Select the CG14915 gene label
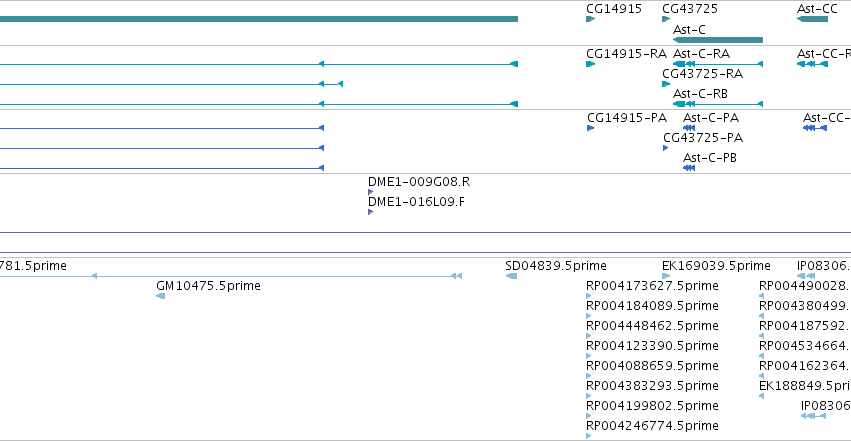The width and height of the screenshot is (851, 441). coord(614,9)
